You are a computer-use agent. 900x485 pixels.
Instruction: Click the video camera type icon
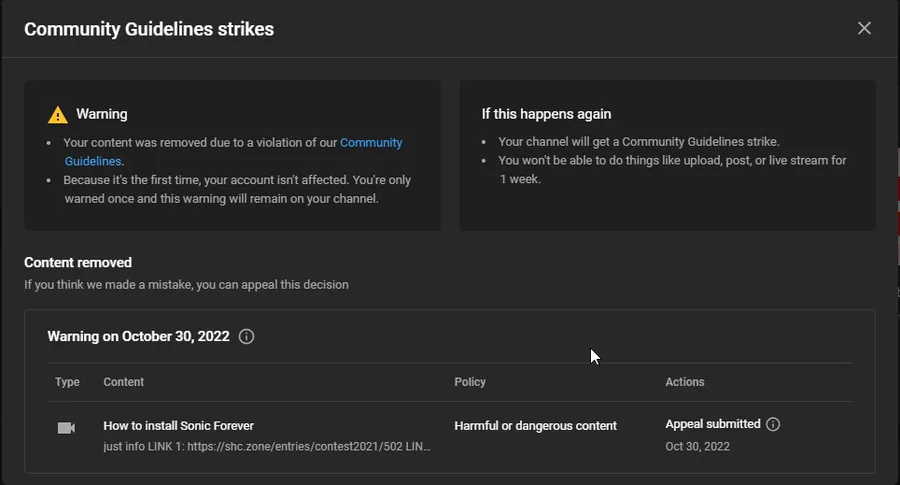67,427
